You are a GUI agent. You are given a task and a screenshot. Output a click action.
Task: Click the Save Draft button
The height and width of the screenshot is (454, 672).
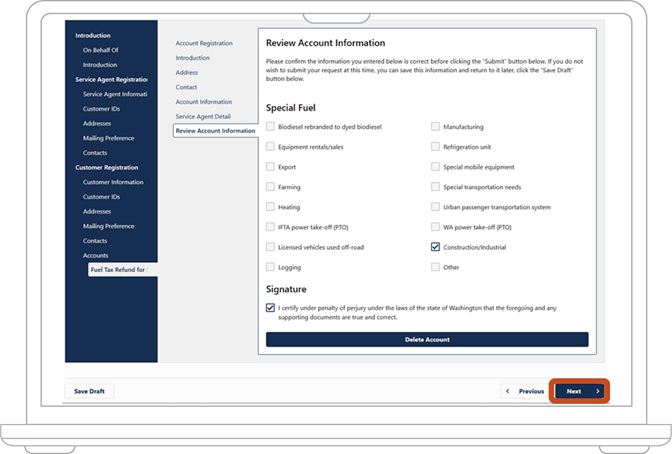[x=89, y=391]
